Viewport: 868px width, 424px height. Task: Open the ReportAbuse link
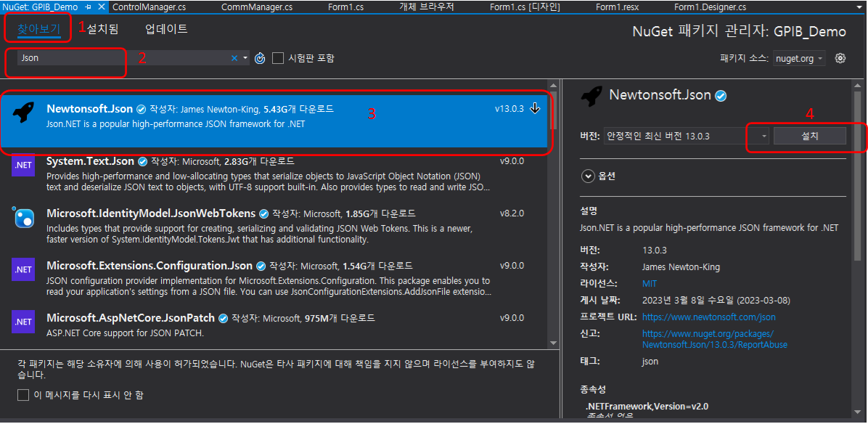click(715, 339)
